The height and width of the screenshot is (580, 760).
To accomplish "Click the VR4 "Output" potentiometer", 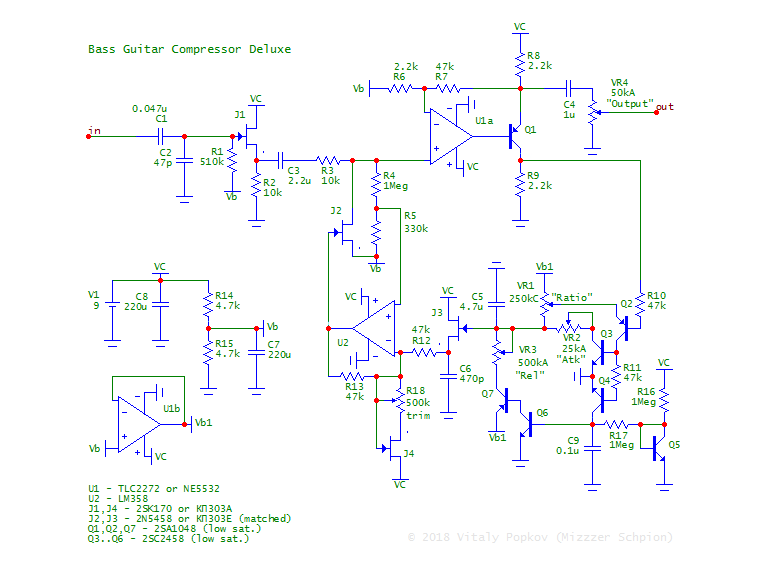I will tap(596, 113).
